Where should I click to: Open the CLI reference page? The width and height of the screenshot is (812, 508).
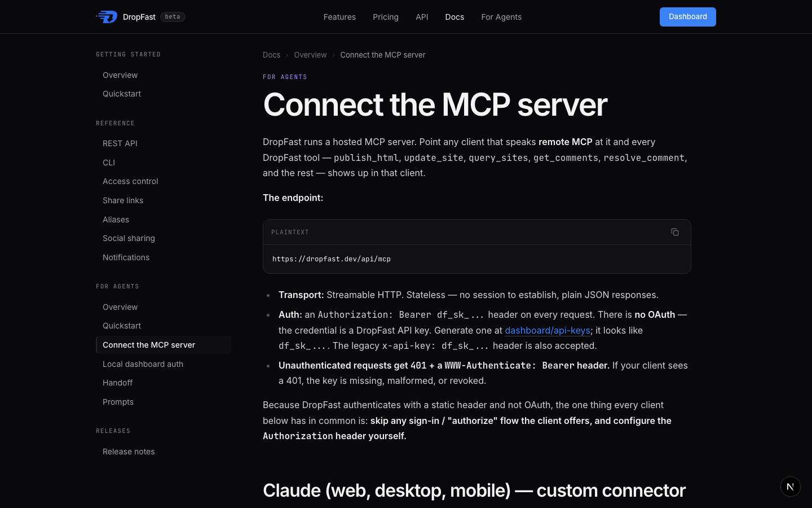coord(164,163)
